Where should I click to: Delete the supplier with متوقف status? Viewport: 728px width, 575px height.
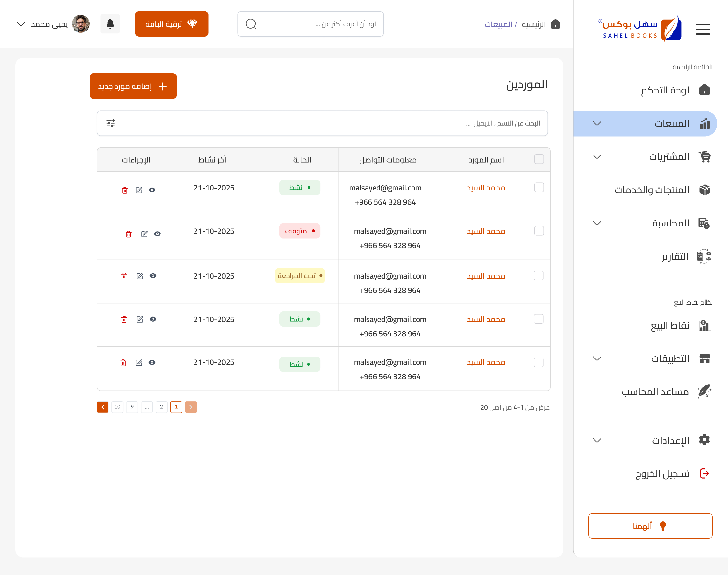(128, 234)
